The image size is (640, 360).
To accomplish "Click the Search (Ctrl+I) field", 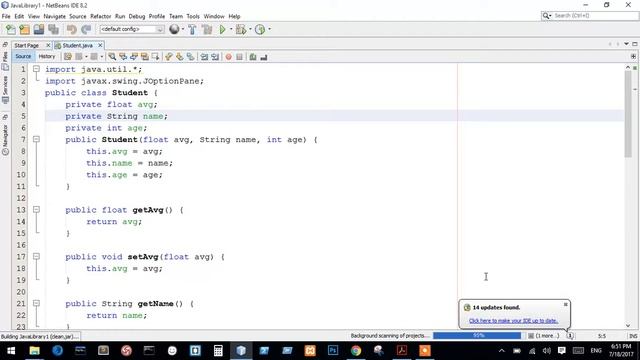I will click(x=590, y=16).
